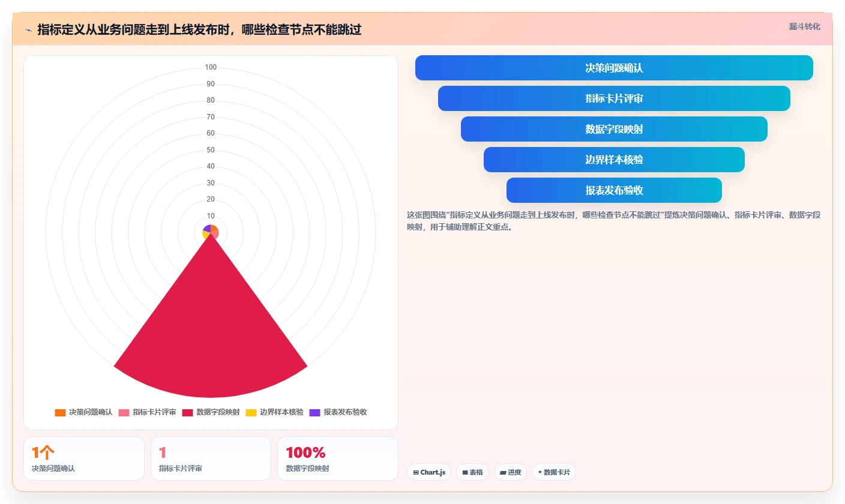845x504 pixels.
Task: Click the 100 axis tick label
Action: pyautogui.click(x=211, y=67)
